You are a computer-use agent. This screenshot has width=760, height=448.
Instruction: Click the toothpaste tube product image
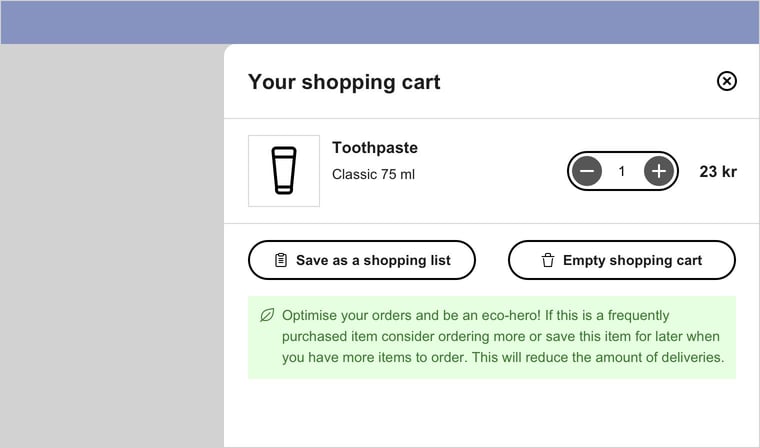[284, 171]
